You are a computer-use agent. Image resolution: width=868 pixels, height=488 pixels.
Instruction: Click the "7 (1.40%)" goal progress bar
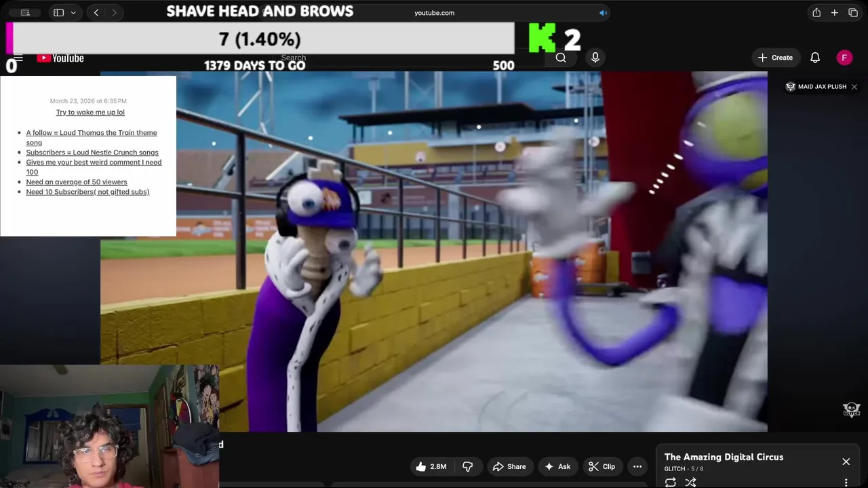tap(260, 39)
